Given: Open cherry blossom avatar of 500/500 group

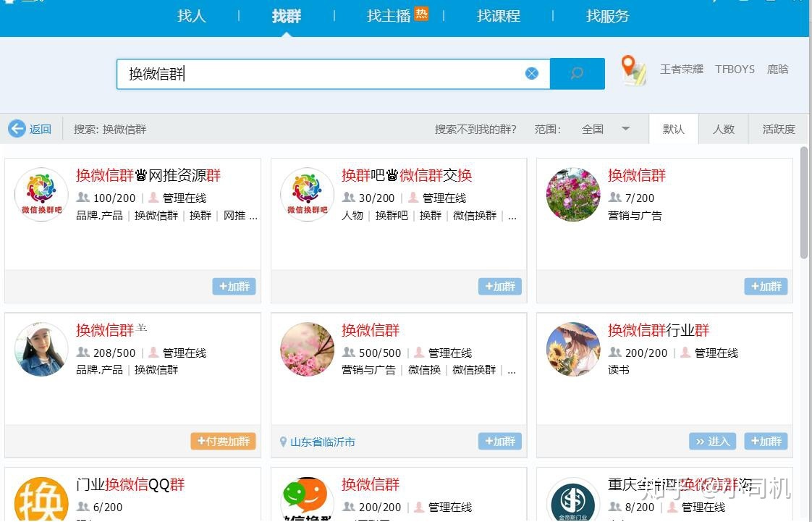Looking at the screenshot, I should [307, 349].
